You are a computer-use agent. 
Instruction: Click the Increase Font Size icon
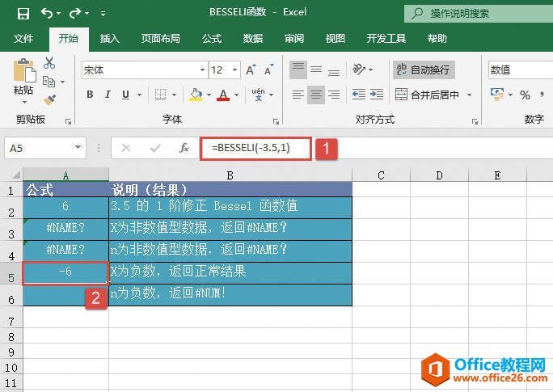[251, 70]
